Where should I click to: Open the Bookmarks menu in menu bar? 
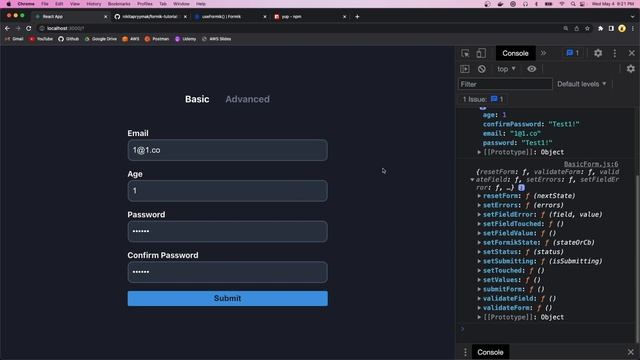(119, 4)
